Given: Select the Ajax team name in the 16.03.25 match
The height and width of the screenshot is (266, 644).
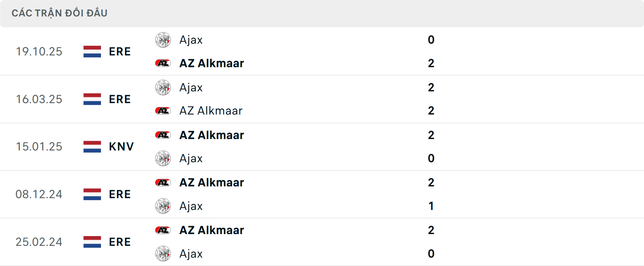Looking at the screenshot, I should click(x=191, y=87).
